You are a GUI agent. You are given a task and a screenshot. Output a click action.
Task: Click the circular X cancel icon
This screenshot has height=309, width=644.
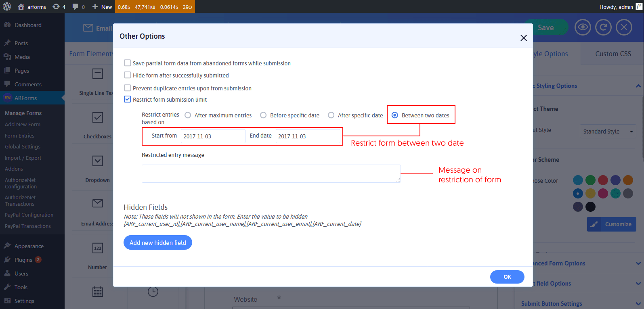point(624,27)
